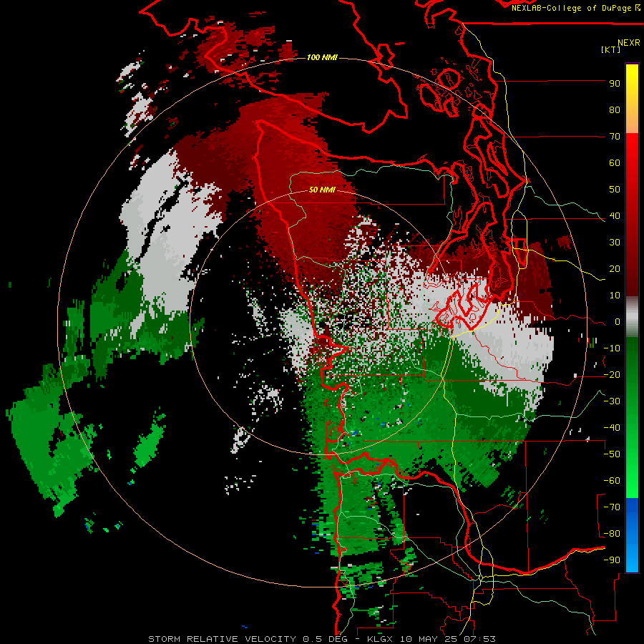644x644 pixels.
Task: Click the 80 value on the velocity scale
Action: 615,110
